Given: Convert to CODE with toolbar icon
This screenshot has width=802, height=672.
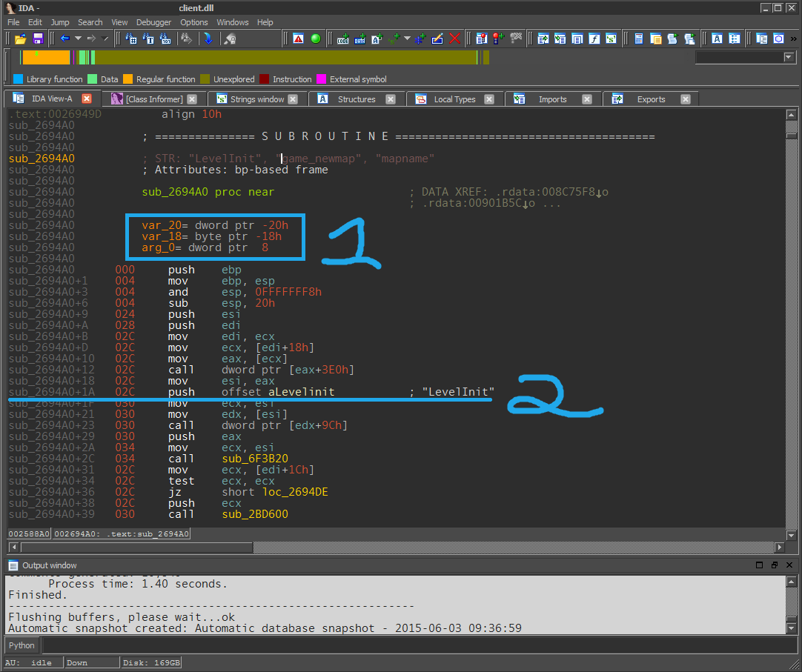Looking at the screenshot, I should (342, 39).
